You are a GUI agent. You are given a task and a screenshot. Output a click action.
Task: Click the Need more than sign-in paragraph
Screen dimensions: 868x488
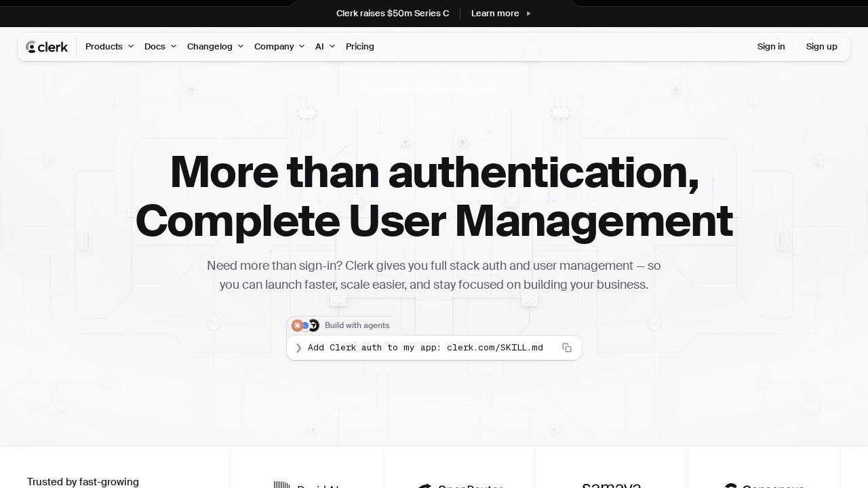click(434, 275)
